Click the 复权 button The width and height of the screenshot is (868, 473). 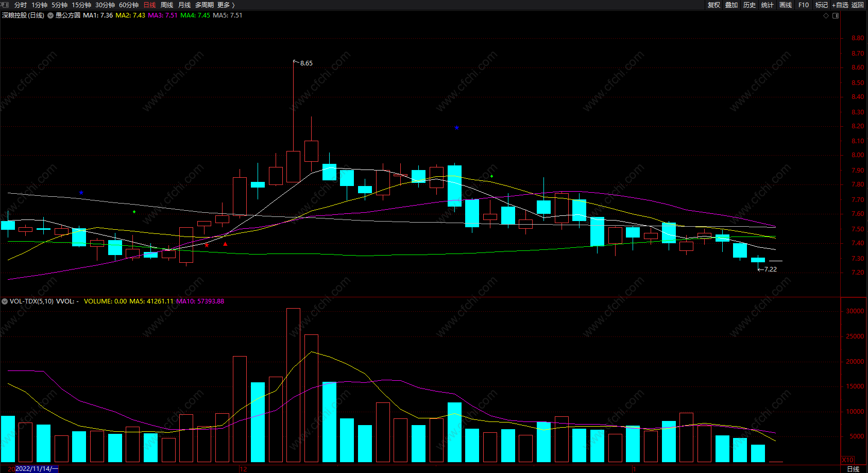pyautogui.click(x=714, y=5)
